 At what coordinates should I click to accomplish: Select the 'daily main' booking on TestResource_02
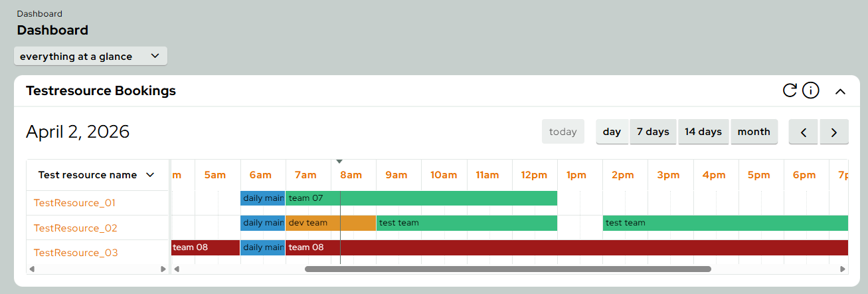point(263,223)
